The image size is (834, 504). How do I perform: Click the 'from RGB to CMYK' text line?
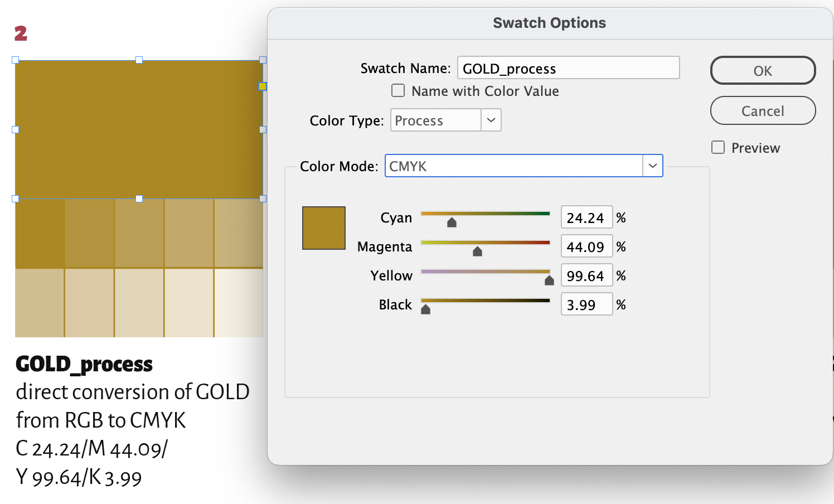101,420
